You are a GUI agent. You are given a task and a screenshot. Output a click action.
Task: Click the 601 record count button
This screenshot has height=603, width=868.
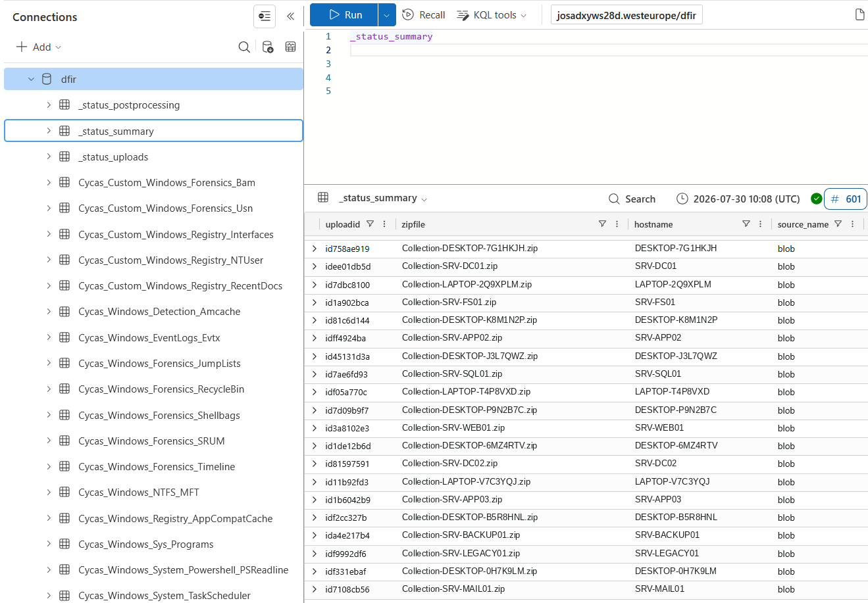coord(846,199)
